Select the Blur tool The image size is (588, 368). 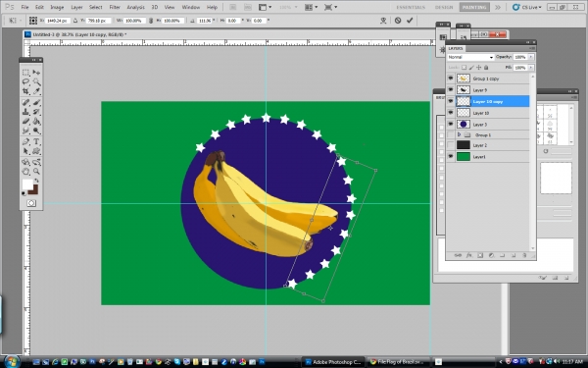[x=25, y=131]
